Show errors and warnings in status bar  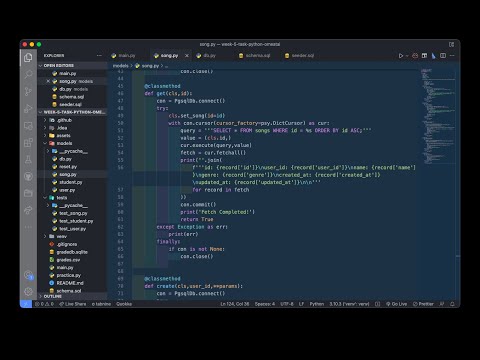pos(44,304)
